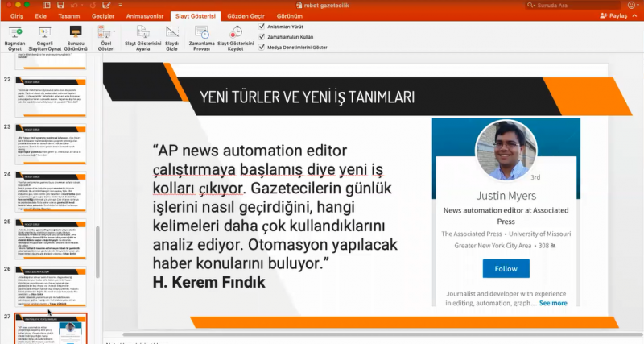Click the See more link
Image resolution: width=644 pixels, height=344 pixels.
(553, 304)
